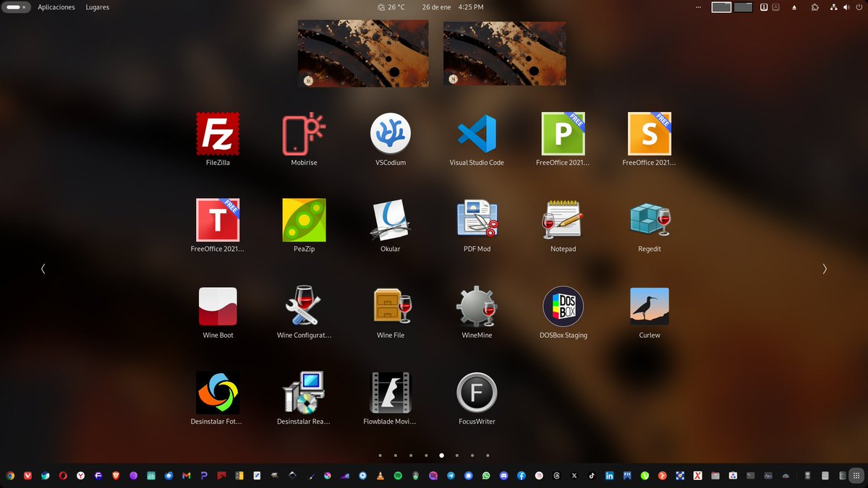Open TikTok from the dock
The width and height of the screenshot is (868, 488).
coord(592,476)
